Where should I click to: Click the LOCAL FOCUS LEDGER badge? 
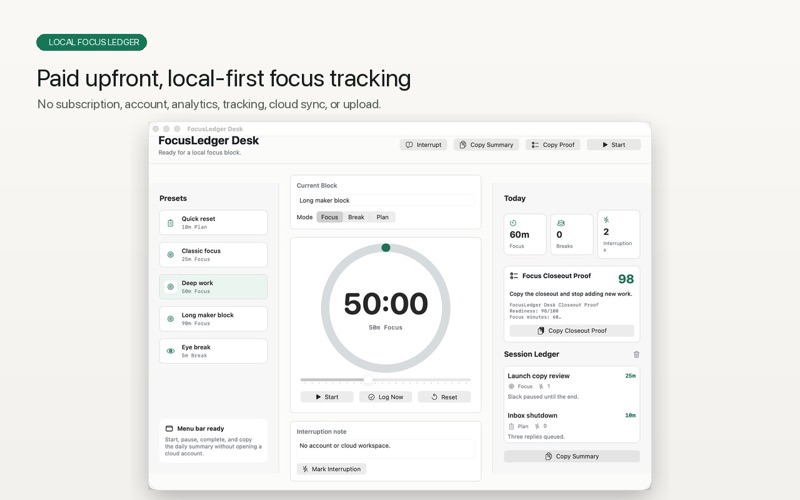click(x=92, y=42)
